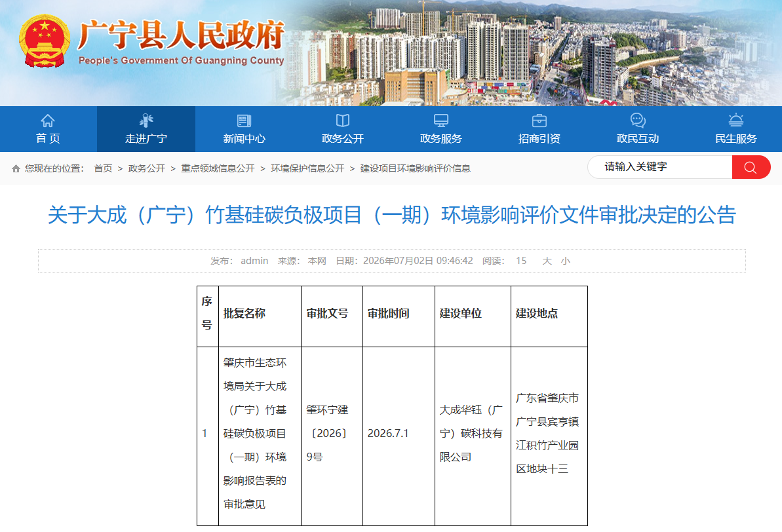Click the publisher text admin
The image size is (782, 532).
click(254, 261)
